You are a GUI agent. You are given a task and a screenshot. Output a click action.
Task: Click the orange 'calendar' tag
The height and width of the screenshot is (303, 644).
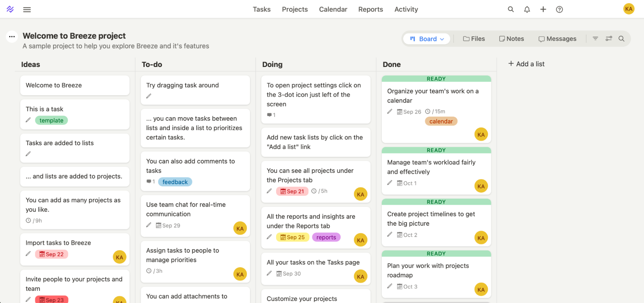pyautogui.click(x=441, y=121)
